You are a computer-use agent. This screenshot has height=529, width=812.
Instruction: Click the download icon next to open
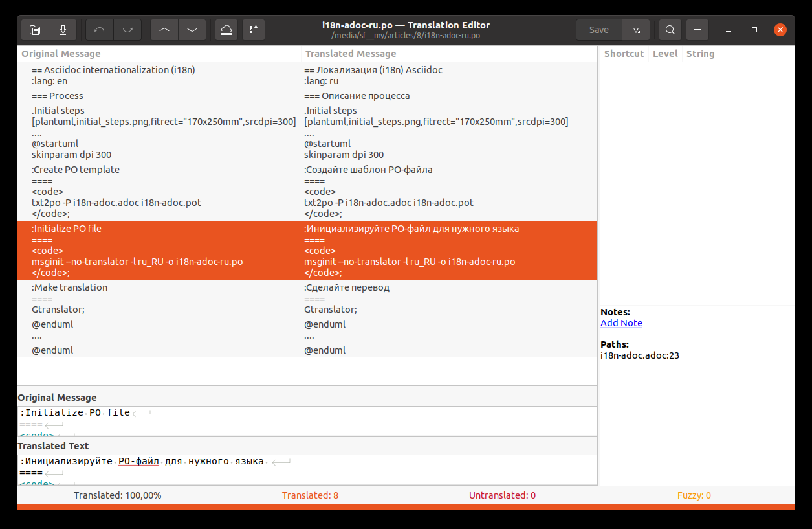[x=63, y=30]
